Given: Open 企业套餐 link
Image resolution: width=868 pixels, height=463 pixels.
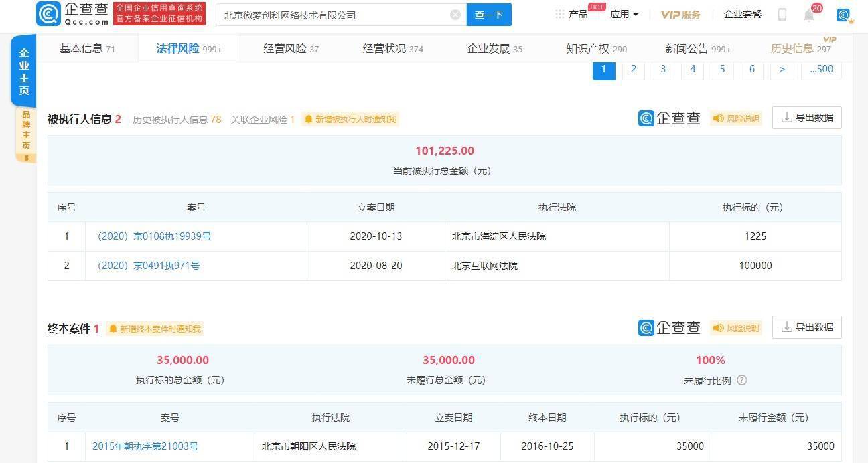Looking at the screenshot, I should click(x=743, y=14).
